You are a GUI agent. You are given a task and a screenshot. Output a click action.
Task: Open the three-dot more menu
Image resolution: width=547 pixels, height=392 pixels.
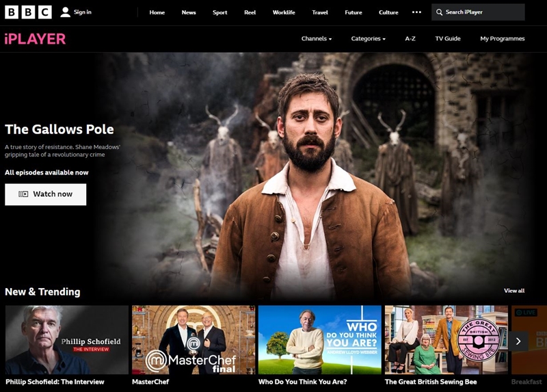(416, 12)
